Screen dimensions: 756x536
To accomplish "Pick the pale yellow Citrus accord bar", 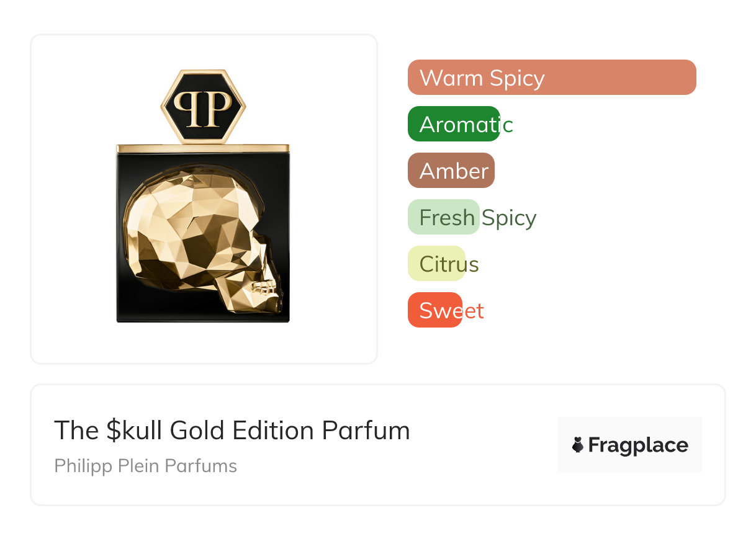I will click(x=436, y=264).
